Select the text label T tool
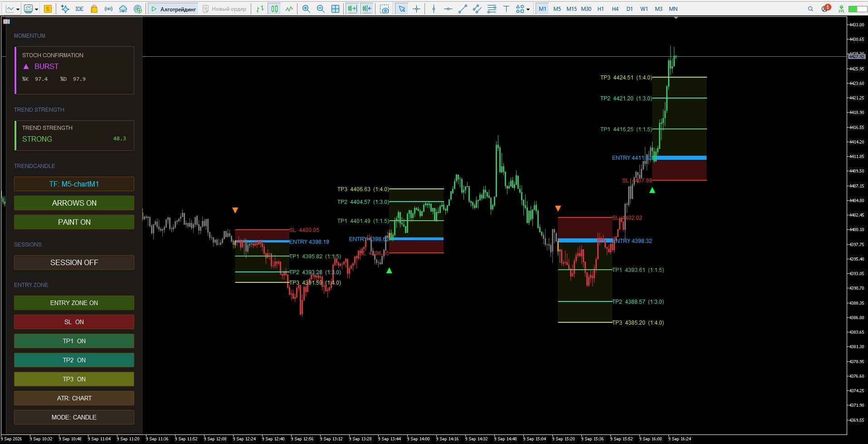 506,9
